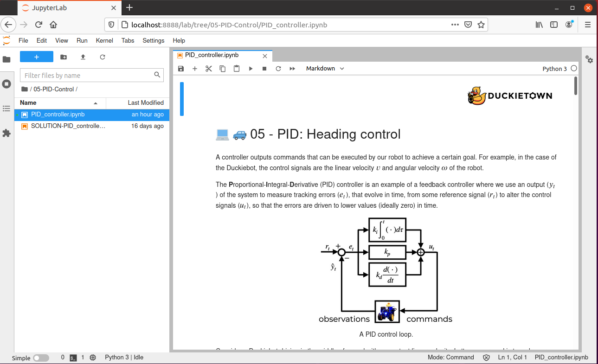Copy the selected cells in the notebook toolbar
The width and height of the screenshot is (598, 364).
[x=223, y=69]
